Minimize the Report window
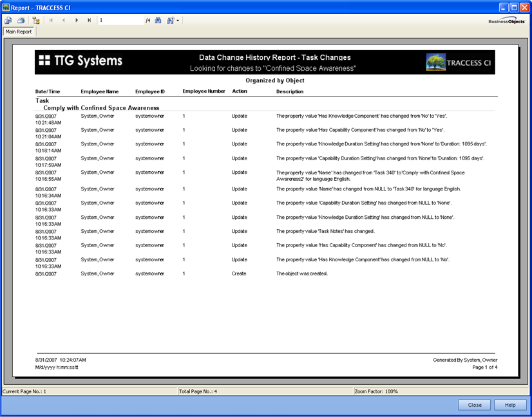This screenshot has height=417, width=532. coord(504,8)
